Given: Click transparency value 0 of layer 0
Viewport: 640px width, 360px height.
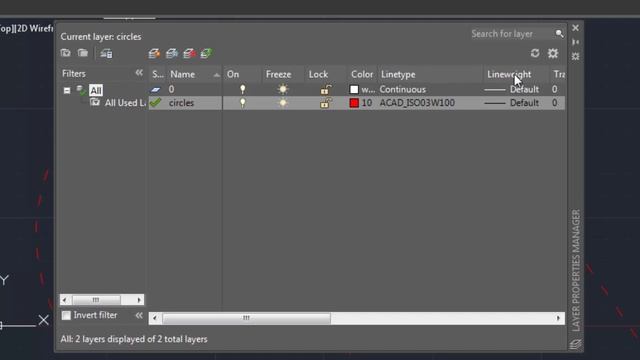Looking at the screenshot, I should [554, 89].
